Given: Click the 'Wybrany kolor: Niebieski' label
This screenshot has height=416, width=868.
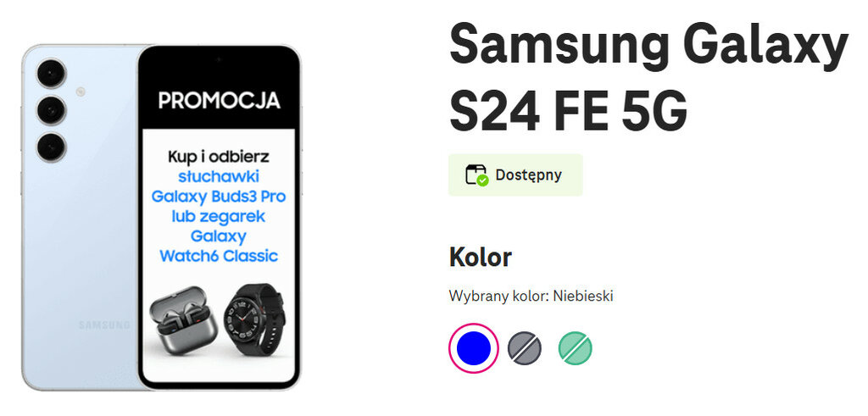Looking at the screenshot, I should (531, 296).
